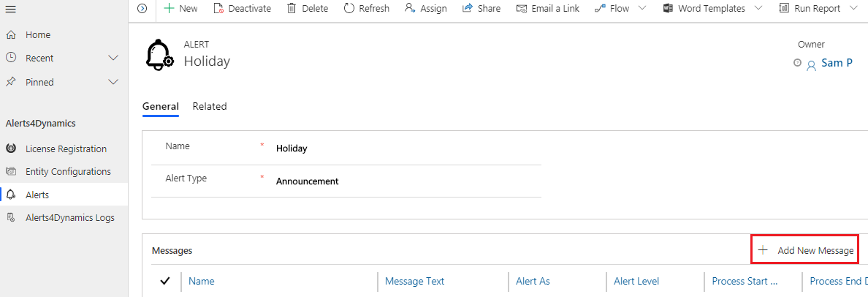Sort by the Message Text column header
The height and width of the screenshot is (297, 868).
pyautogui.click(x=414, y=281)
